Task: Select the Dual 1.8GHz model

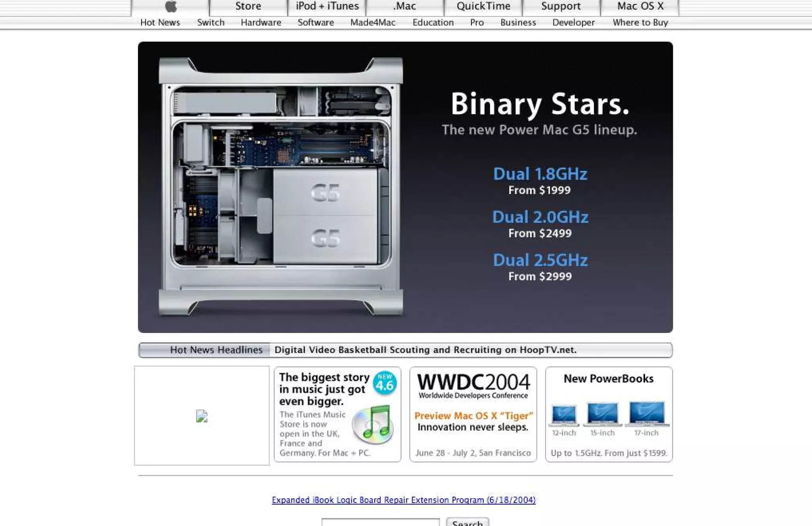Action: pyautogui.click(x=540, y=174)
